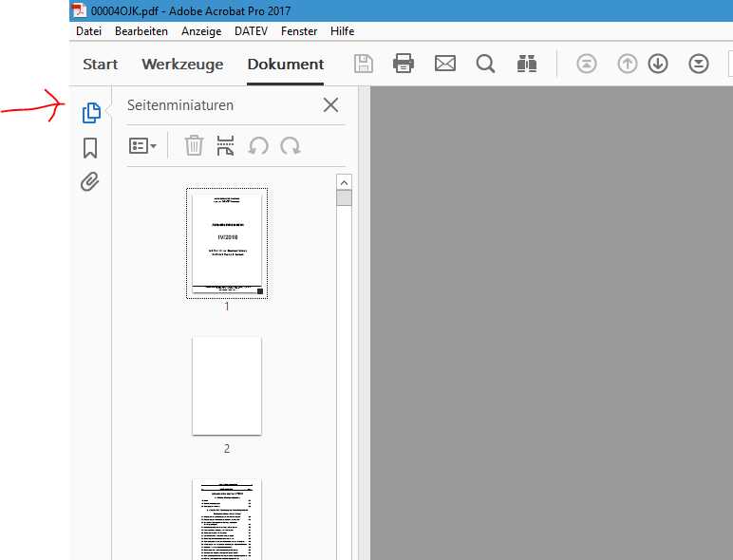Click thumbnail scrollbar up arrow
This screenshot has height=560, width=733.
pyautogui.click(x=344, y=182)
